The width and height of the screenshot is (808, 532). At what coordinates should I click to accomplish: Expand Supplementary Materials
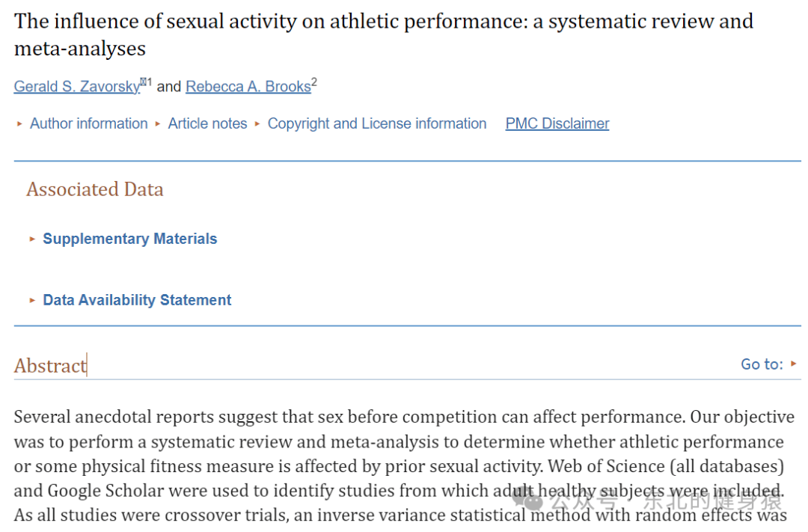[130, 239]
